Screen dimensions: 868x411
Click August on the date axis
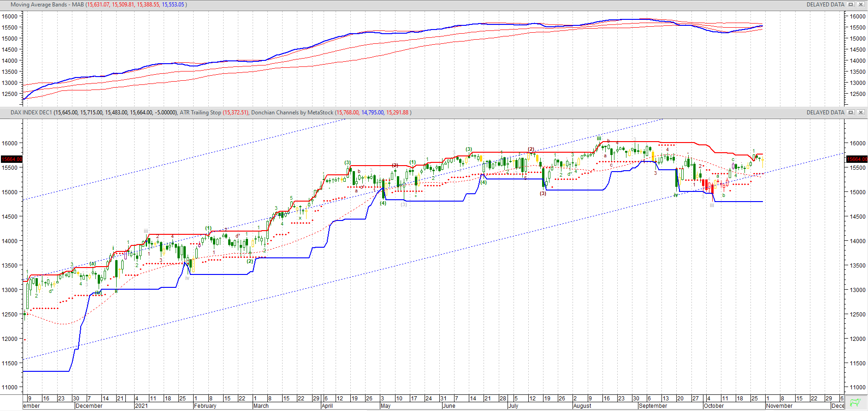tap(582, 406)
